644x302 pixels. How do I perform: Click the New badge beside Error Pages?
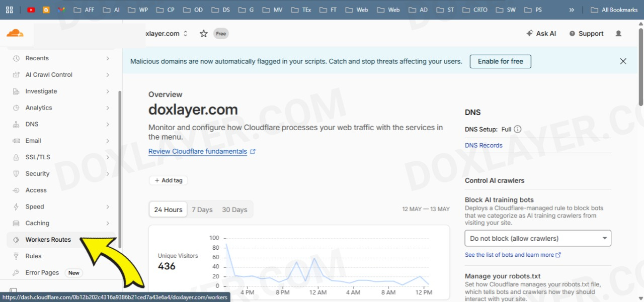tap(74, 273)
